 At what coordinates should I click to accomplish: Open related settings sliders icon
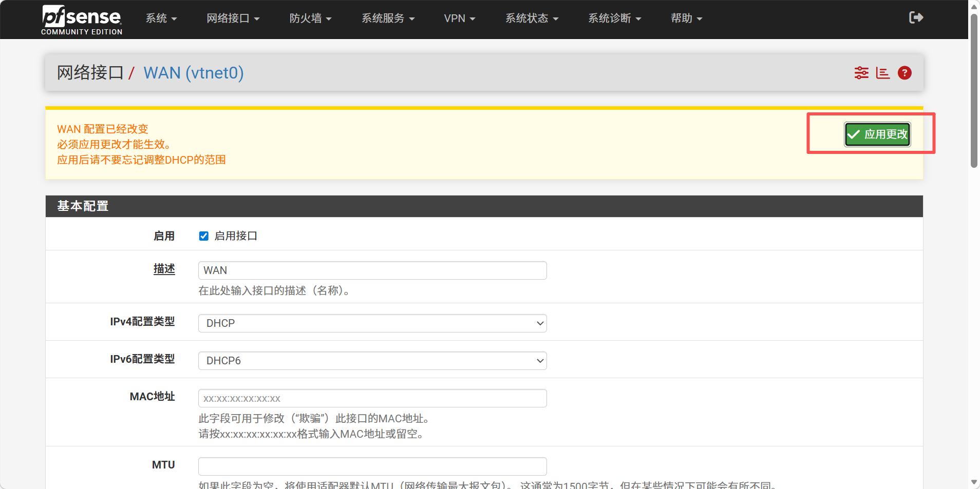pos(861,73)
